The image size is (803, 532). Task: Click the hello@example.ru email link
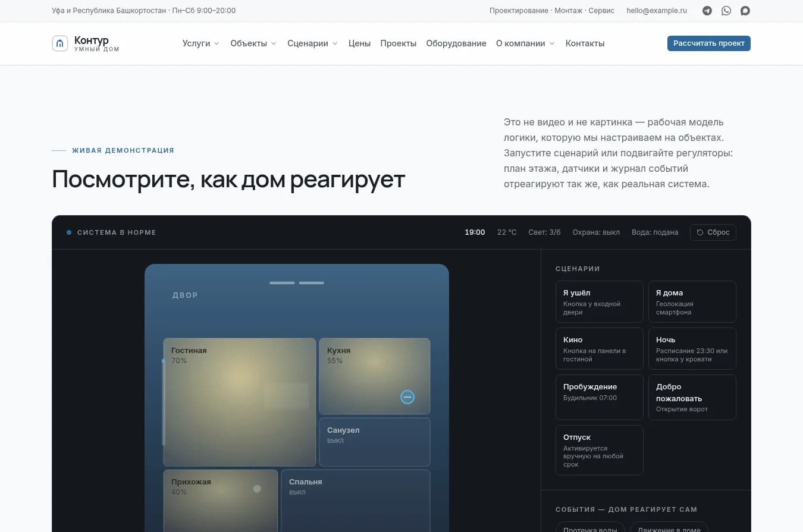pos(657,11)
